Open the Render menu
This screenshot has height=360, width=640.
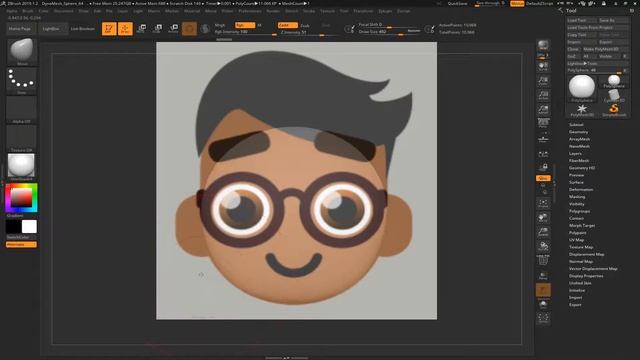[273, 11]
